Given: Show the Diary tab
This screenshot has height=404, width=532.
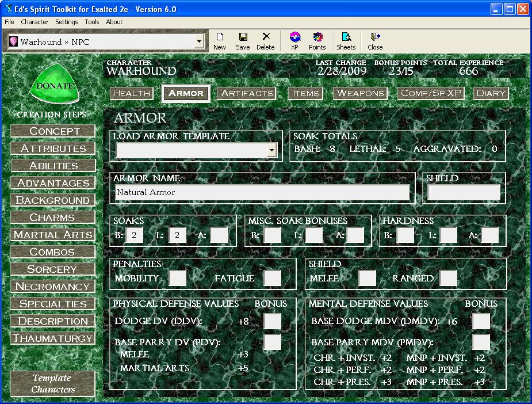Looking at the screenshot, I should [491, 93].
